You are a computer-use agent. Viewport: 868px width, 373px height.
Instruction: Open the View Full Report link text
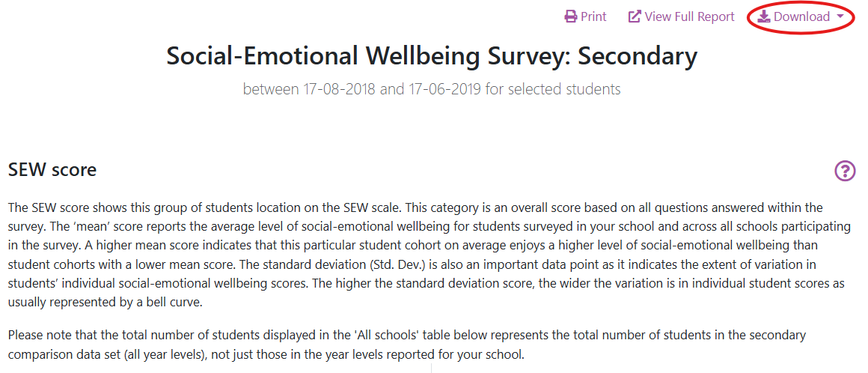689,16
